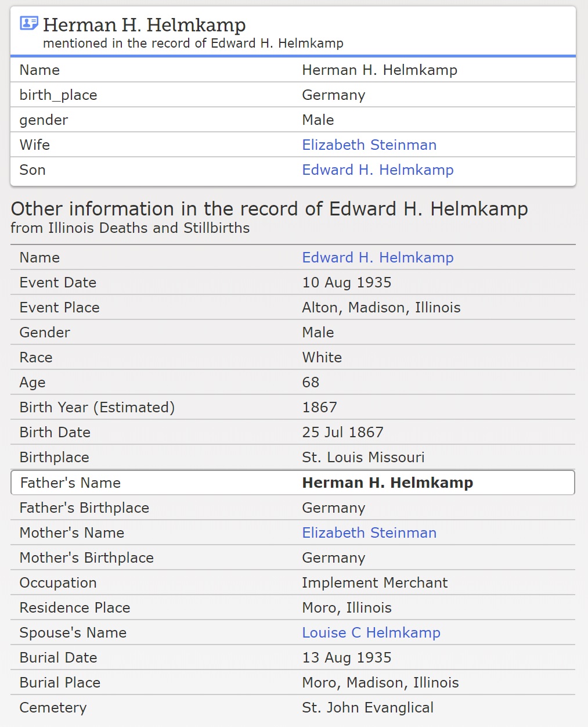The image size is (588, 727).
Task: Follow Edward H. Helmkamp link under Event Date
Action: pos(377,258)
